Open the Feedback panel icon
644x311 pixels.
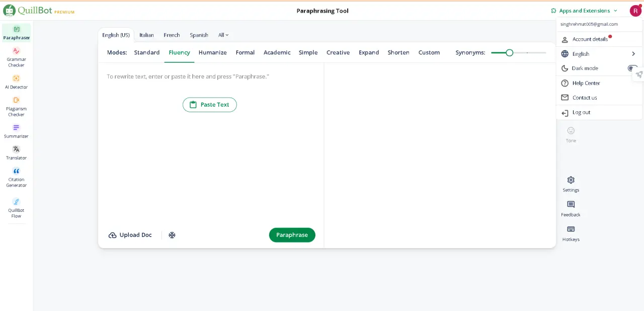(x=571, y=204)
